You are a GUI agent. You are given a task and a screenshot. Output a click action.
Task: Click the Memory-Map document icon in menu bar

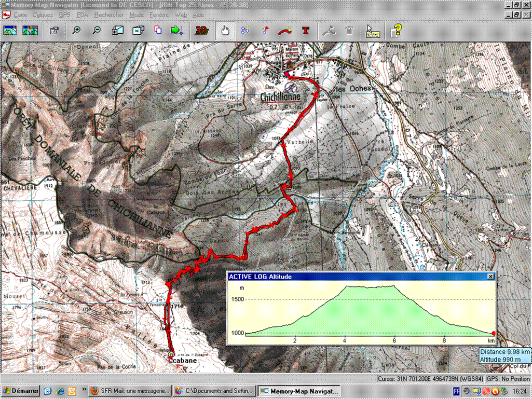click(6, 15)
